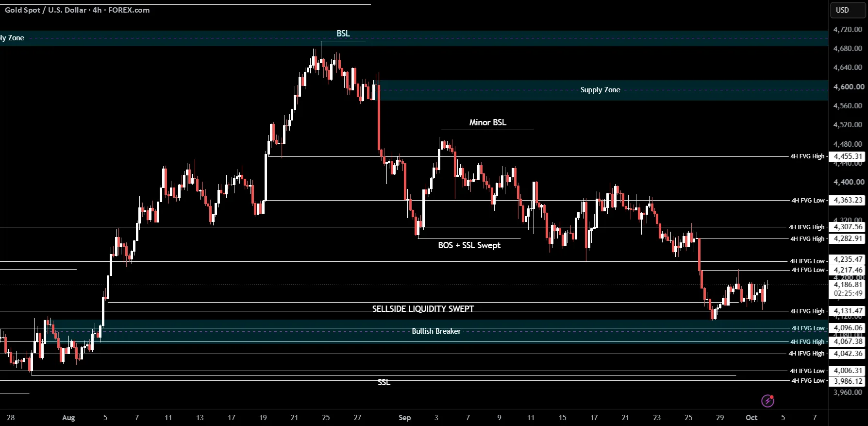Click the 4,096.06 price label
The width and height of the screenshot is (868, 426).
[848, 328]
